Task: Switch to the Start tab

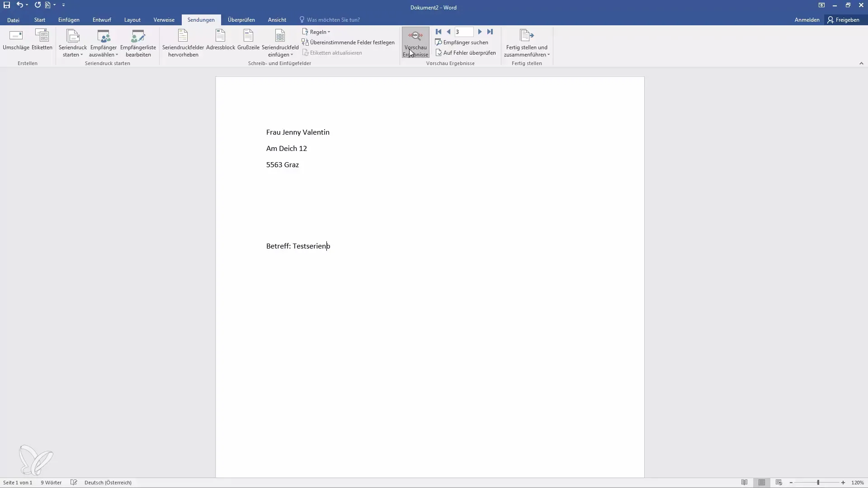Action: pyautogui.click(x=39, y=20)
